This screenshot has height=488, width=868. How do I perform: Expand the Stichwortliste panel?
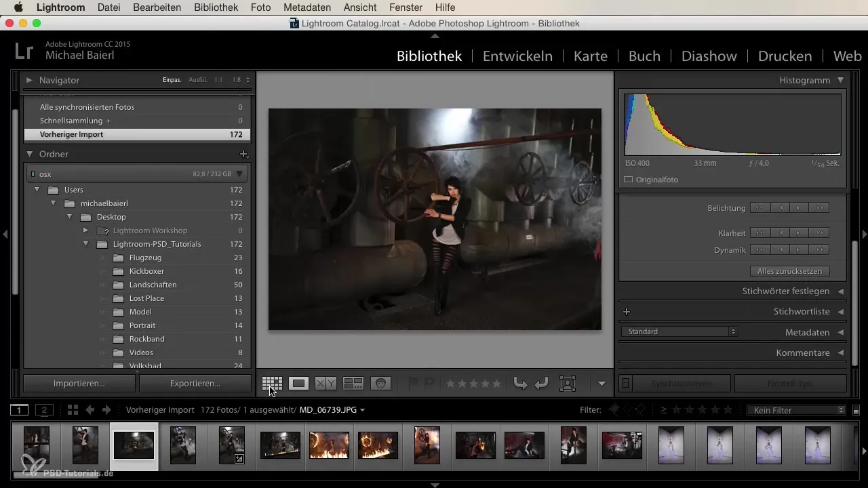point(840,312)
